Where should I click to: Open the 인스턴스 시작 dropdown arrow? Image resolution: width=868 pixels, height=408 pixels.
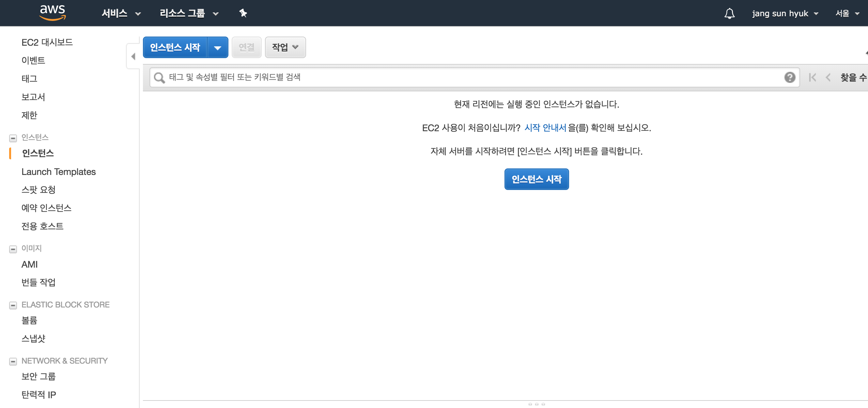(x=218, y=47)
